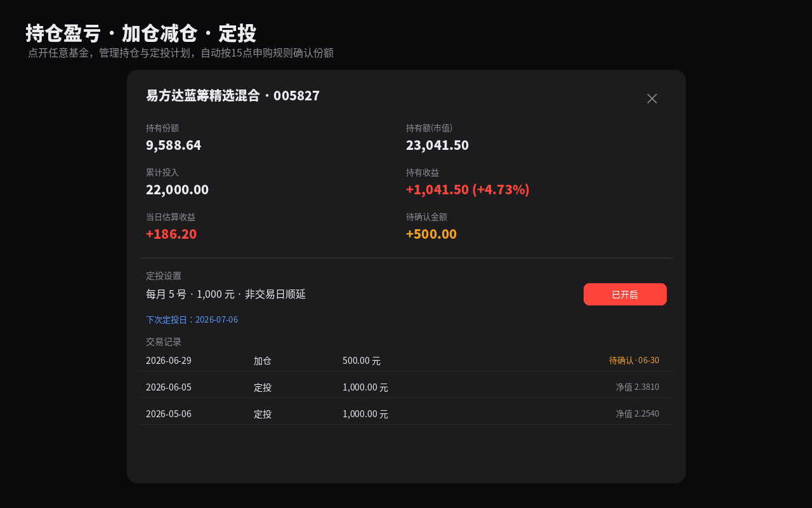Click the 持有额(市值) label
The height and width of the screenshot is (508, 812).
click(x=429, y=128)
